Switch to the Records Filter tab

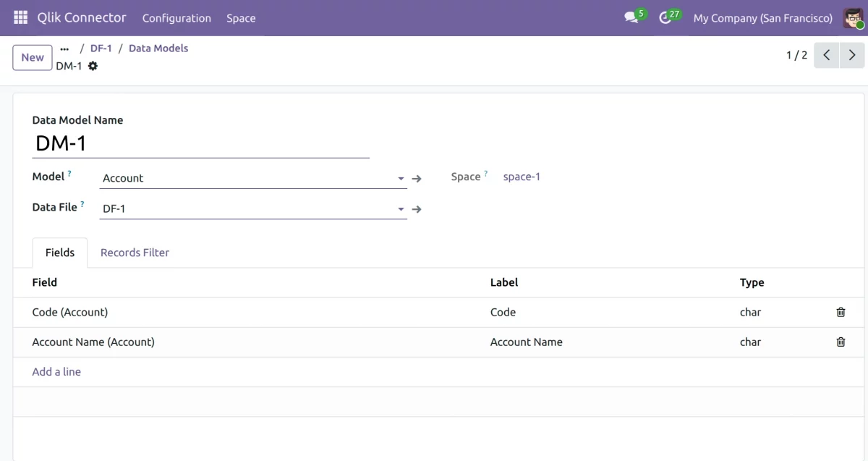tap(135, 253)
